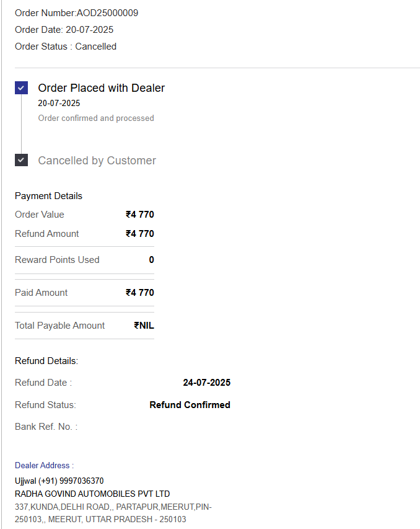Click the Cancelled by Customer heading
The width and height of the screenshot is (420, 529).
[x=97, y=161]
